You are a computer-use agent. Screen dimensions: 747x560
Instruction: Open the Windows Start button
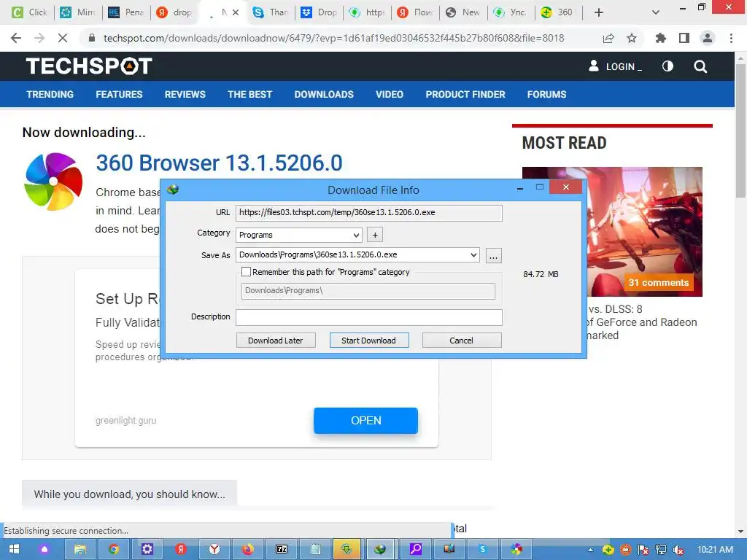tap(14, 550)
